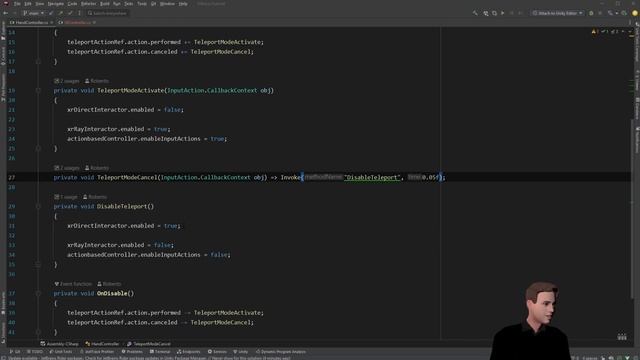The width and height of the screenshot is (640, 360).
Task: Click the navigate Back arrow
Action: click(6, 13)
